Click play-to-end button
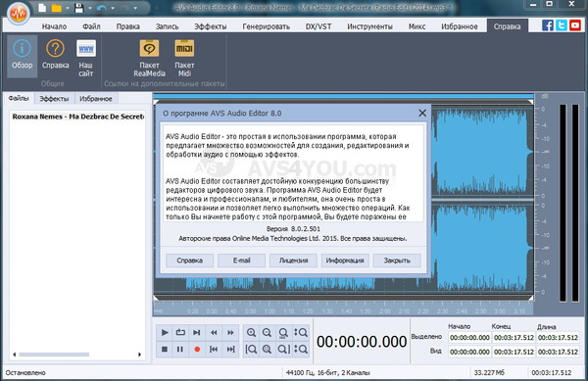This screenshot has height=381, width=588. [x=197, y=332]
